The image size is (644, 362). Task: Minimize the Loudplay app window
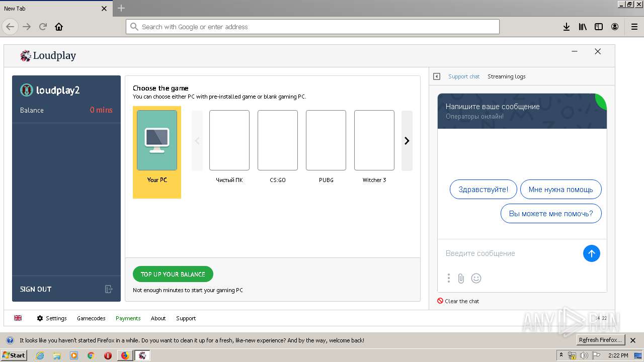point(575,51)
